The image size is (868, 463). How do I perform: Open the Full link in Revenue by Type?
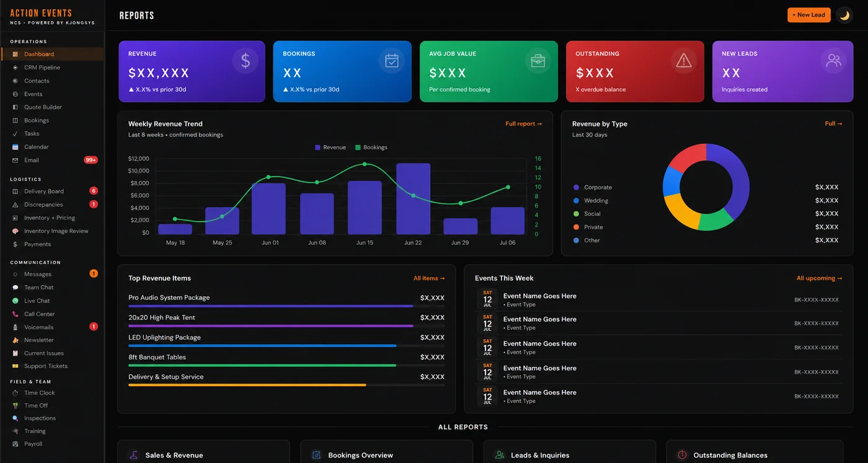[834, 124]
